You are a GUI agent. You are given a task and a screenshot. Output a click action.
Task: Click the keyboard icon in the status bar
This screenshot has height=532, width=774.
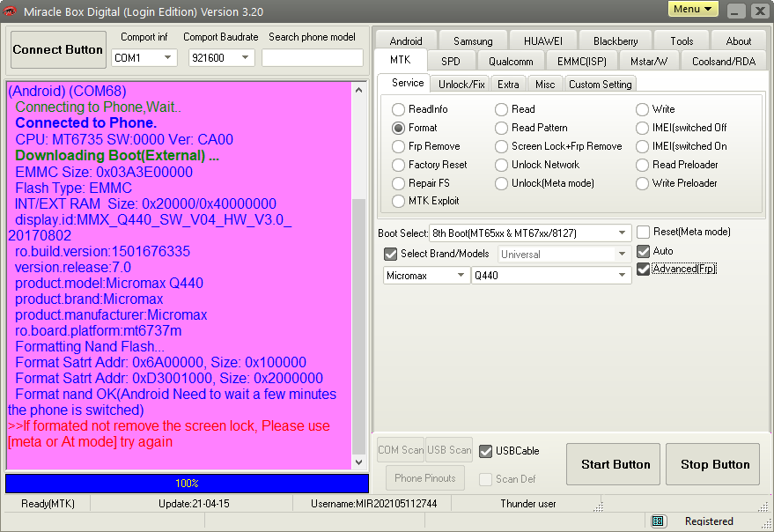tap(658, 521)
